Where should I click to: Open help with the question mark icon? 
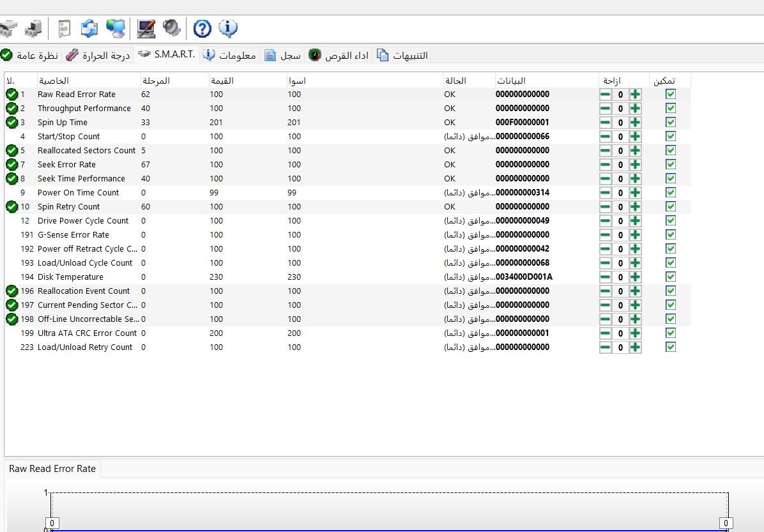(x=202, y=29)
